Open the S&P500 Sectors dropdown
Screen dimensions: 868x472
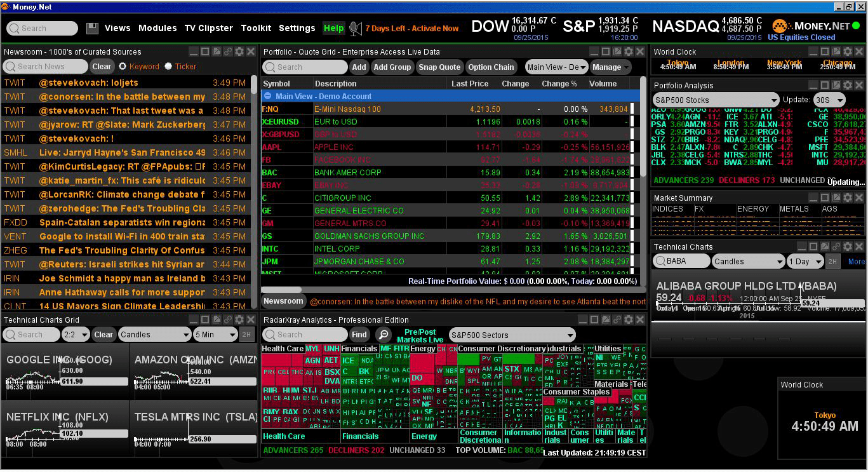click(511, 335)
